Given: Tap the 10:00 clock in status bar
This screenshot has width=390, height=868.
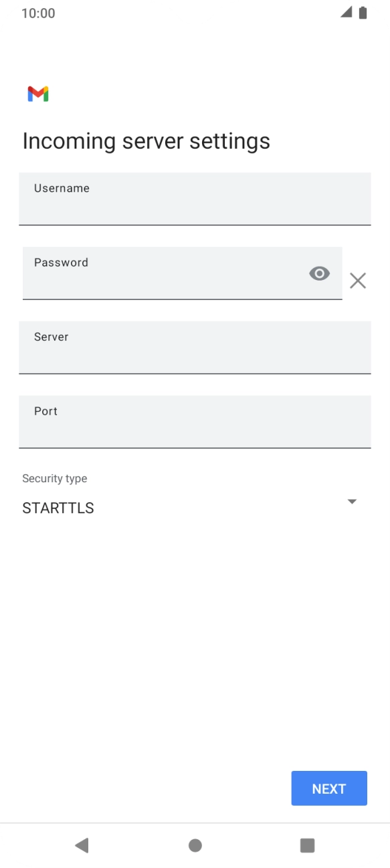Looking at the screenshot, I should pos(38,13).
